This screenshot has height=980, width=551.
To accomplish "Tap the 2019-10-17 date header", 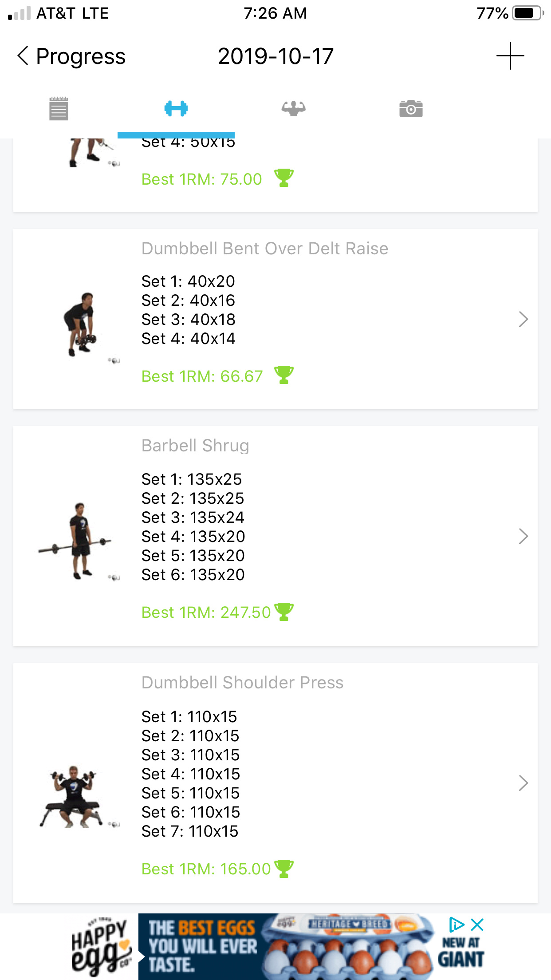I will (275, 56).
